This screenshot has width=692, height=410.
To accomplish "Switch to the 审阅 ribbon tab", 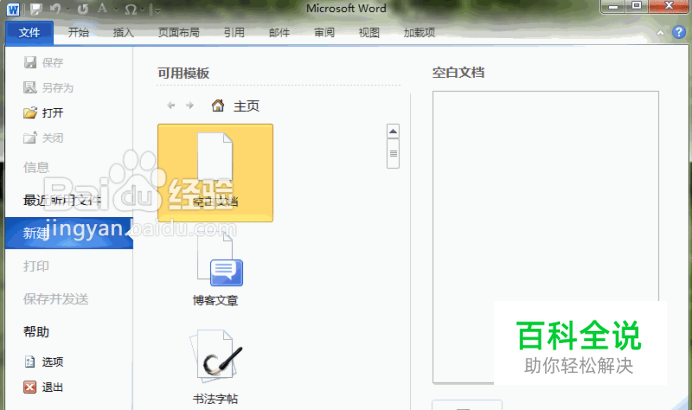I will [324, 33].
